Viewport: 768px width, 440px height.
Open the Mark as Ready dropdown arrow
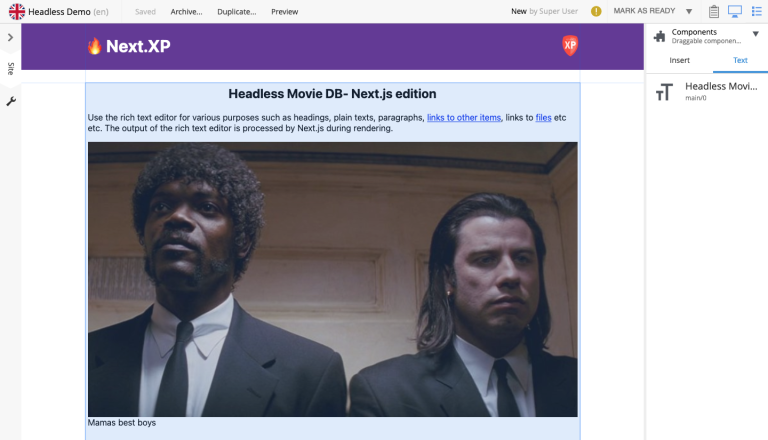click(x=689, y=11)
